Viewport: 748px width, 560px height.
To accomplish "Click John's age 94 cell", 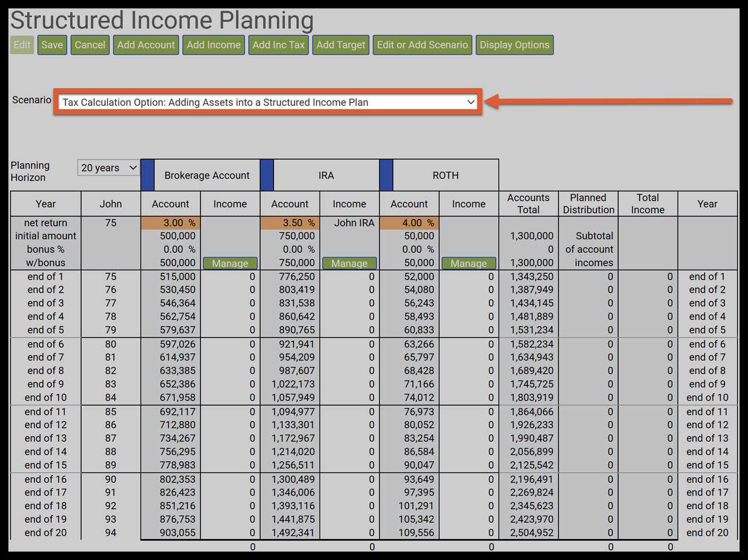I will pyautogui.click(x=111, y=533).
